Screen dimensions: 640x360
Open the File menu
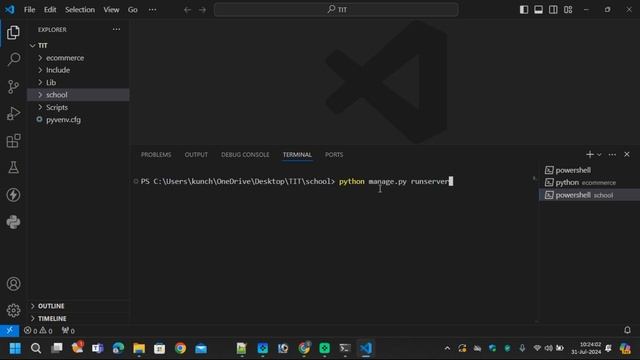click(29, 9)
